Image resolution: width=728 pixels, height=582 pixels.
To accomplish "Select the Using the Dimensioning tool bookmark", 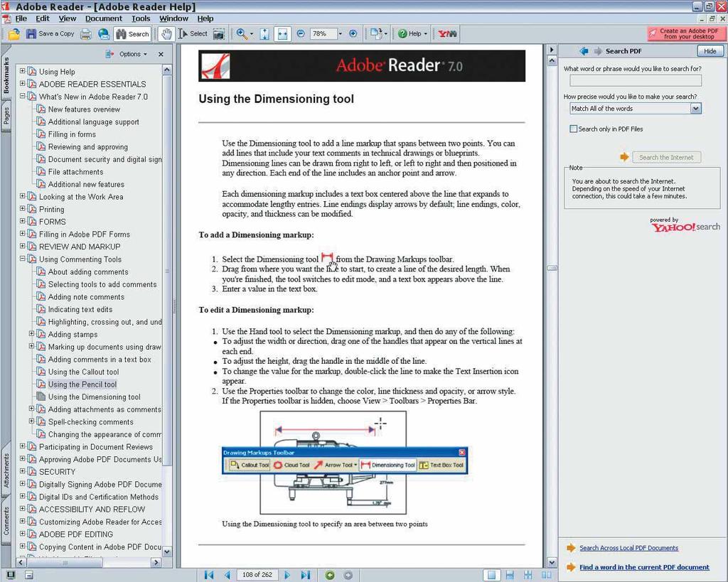I will pyautogui.click(x=95, y=397).
